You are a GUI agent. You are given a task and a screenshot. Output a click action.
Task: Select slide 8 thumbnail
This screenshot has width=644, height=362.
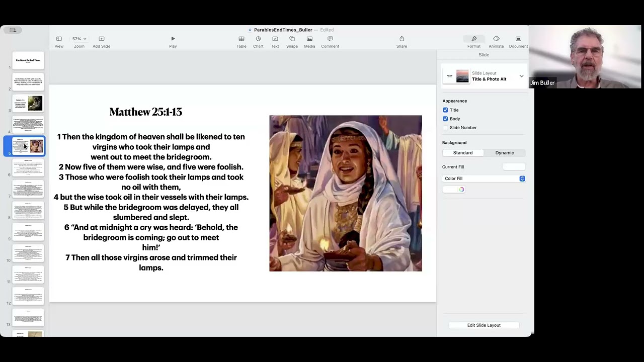click(x=28, y=210)
